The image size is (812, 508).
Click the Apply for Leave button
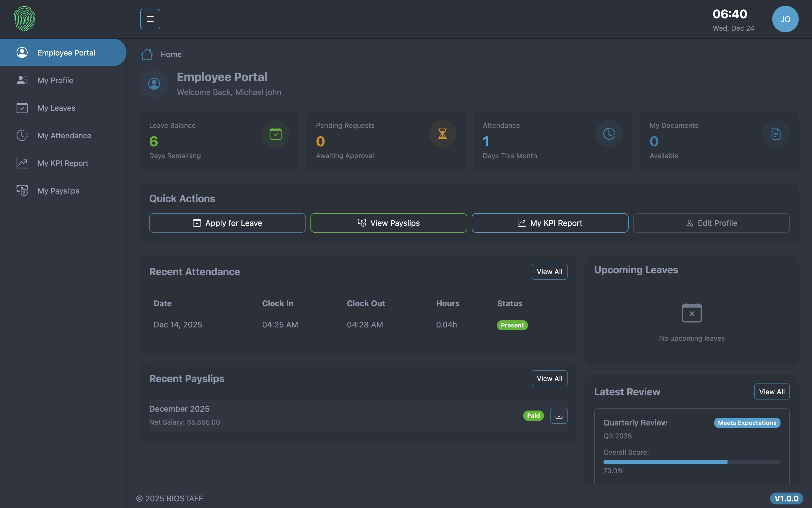point(227,223)
